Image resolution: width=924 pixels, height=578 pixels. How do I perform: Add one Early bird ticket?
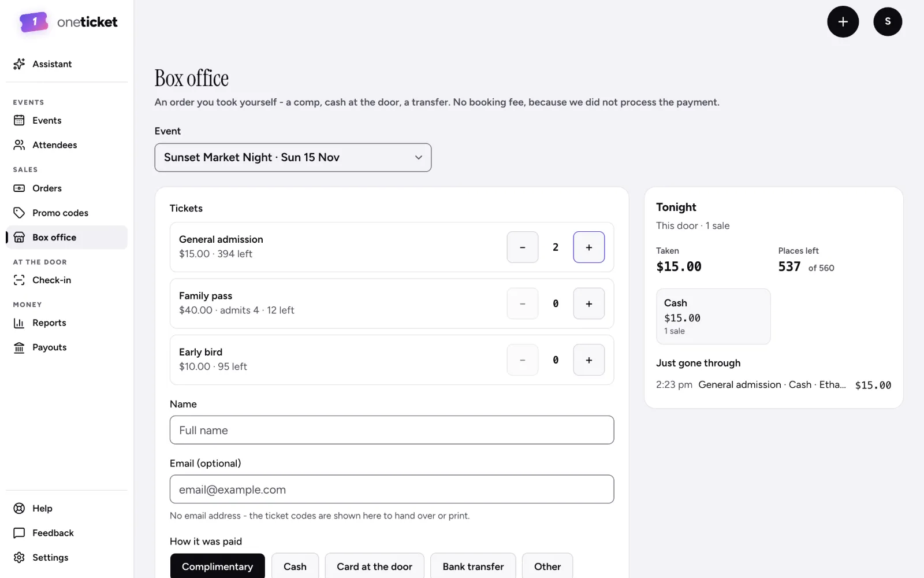click(x=589, y=360)
